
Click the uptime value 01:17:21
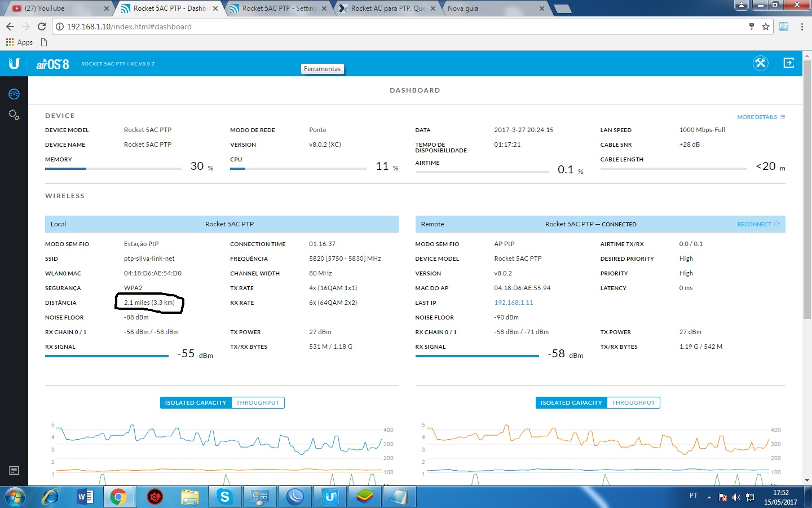[x=507, y=144]
